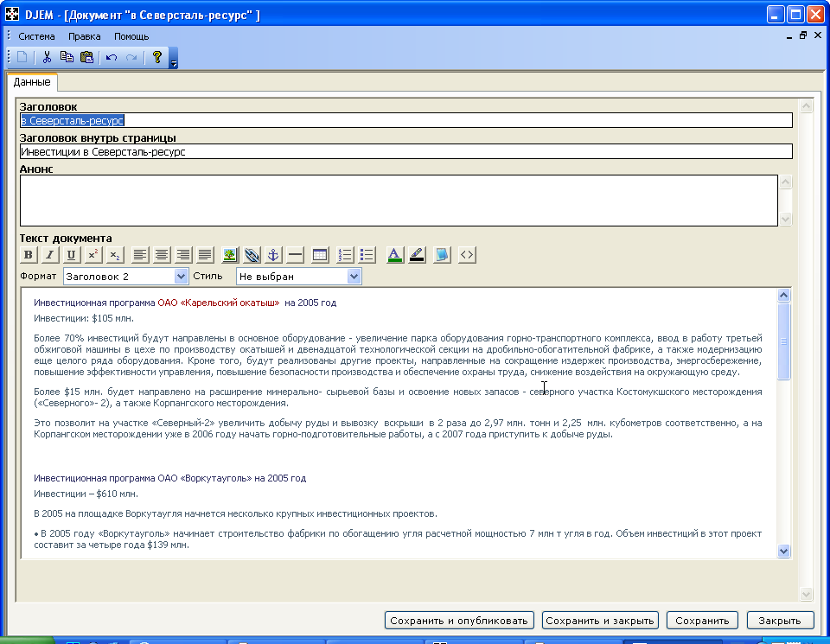
Task: Click the Закрыть button
Action: (780, 621)
